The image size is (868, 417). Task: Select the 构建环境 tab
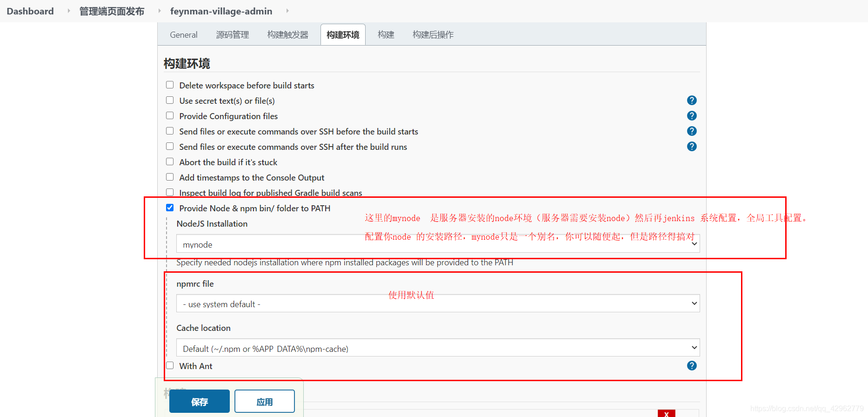tap(343, 35)
